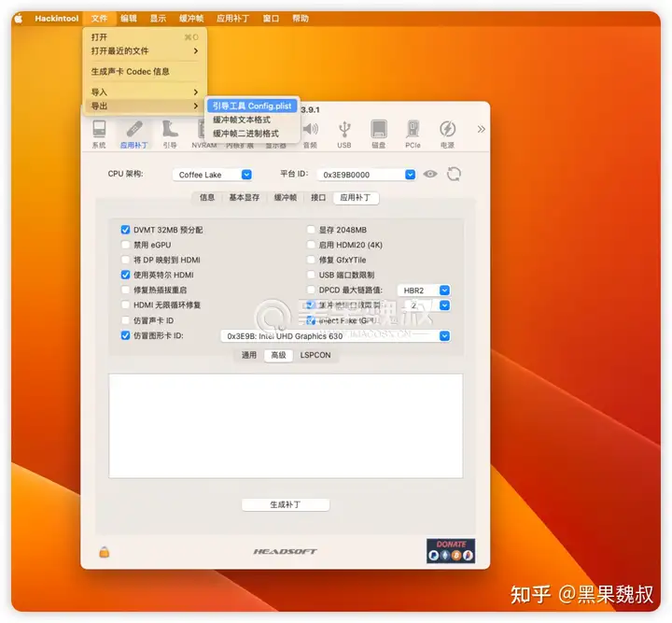Select the Patch (应用补丁) toolbar icon

[x=134, y=134]
